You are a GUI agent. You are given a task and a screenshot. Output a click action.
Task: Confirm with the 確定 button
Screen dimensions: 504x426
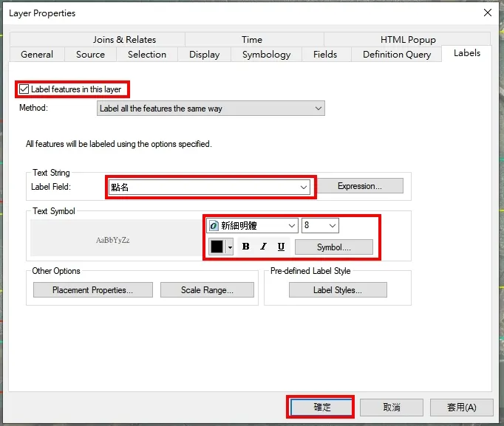point(321,408)
